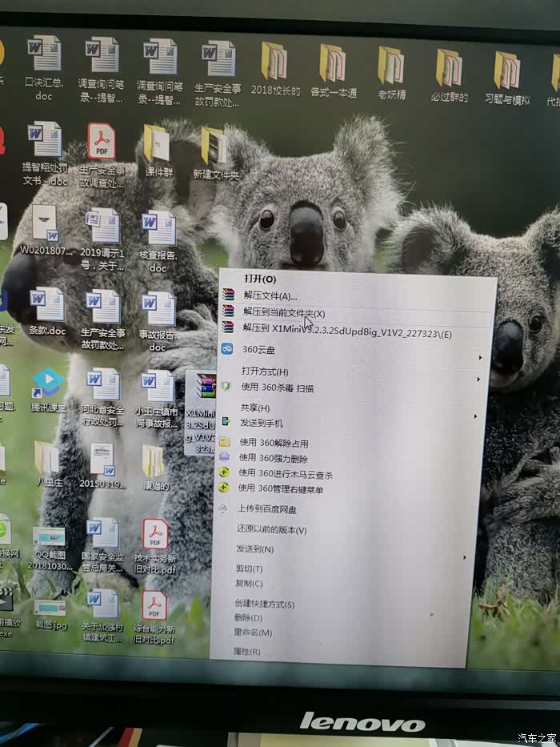Click the 360强力删除 icon

[225, 458]
